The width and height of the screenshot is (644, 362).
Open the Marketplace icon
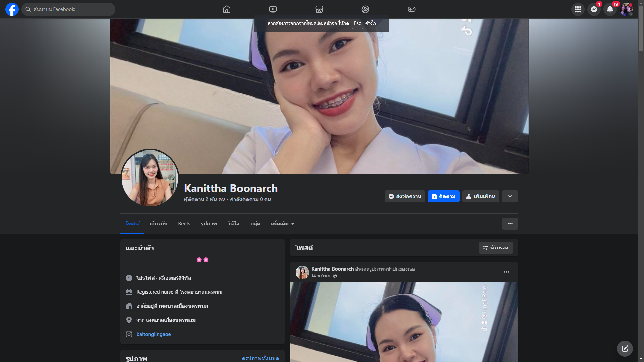319,9
